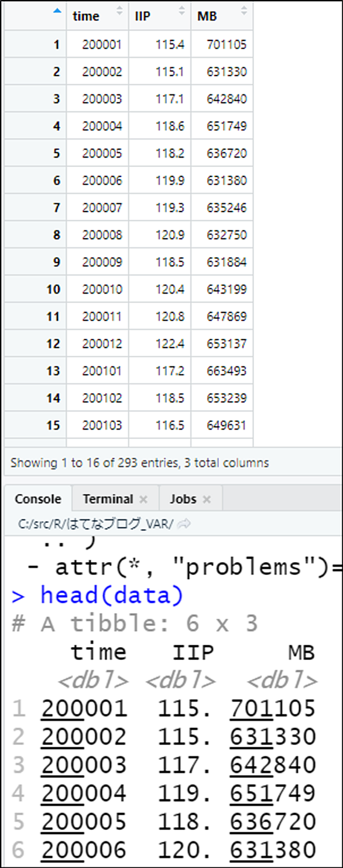Open the working directory via the arrow icon
343x868 pixels.
(183, 523)
